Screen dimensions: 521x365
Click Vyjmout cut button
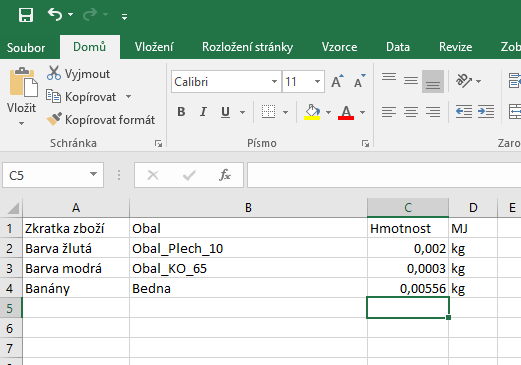coord(78,73)
